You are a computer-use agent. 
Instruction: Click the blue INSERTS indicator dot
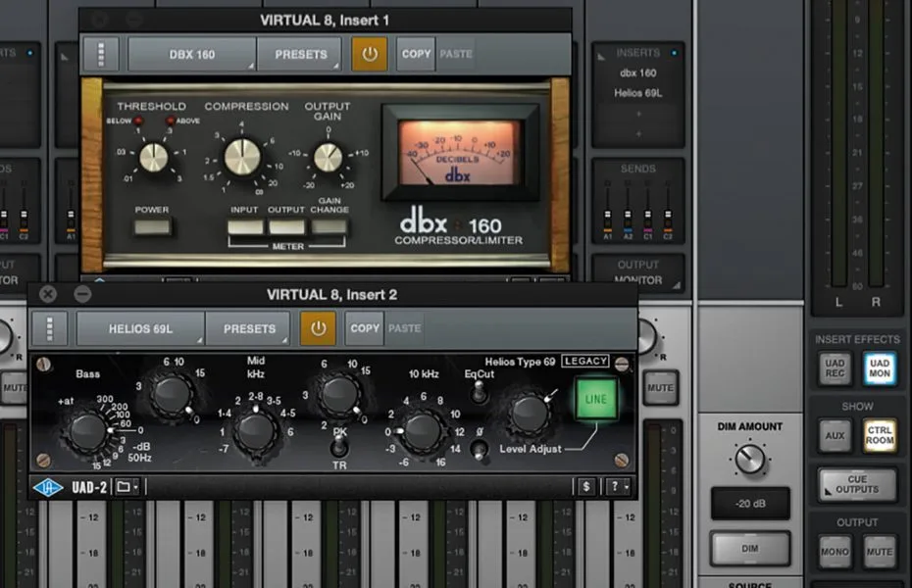[x=674, y=53]
